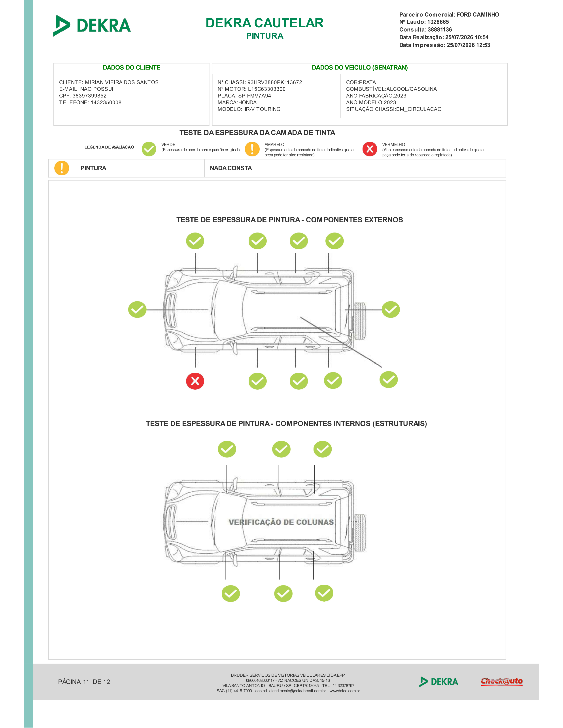
Task: Click the Check@uto logo in the footer
Action: pyautogui.click(x=502, y=681)
